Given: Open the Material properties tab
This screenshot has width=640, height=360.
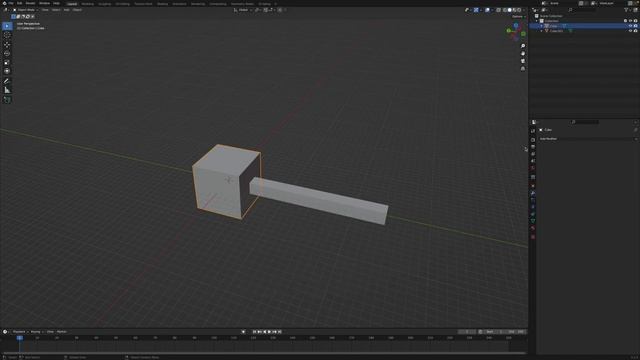Looking at the screenshot, I should [x=533, y=228].
